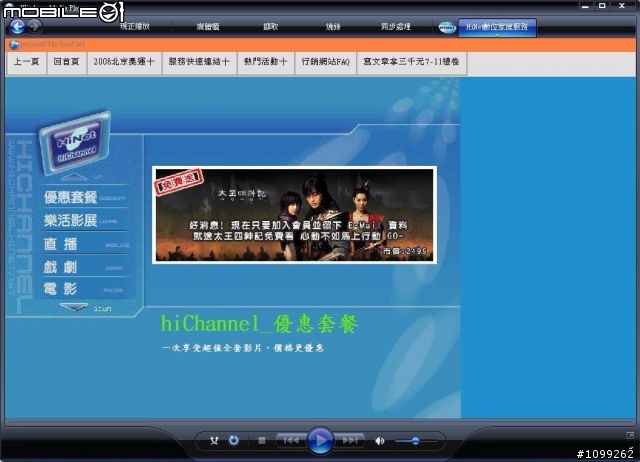The width and height of the screenshot is (640, 462).
Task: Click the 太王四神記 promotional banner
Action: tap(294, 215)
